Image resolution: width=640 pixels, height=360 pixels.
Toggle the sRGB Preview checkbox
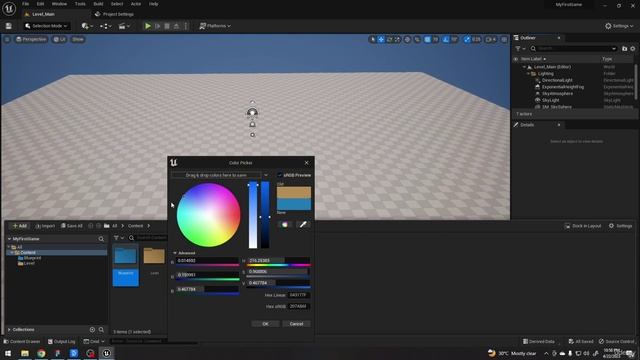(280, 175)
